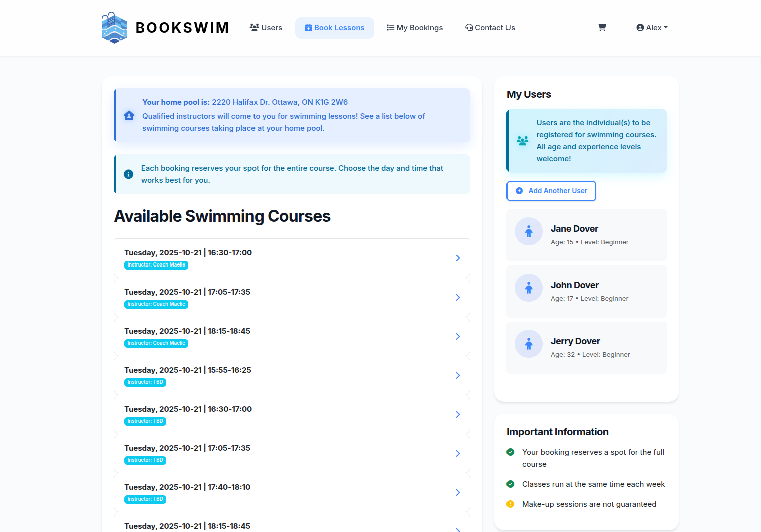Click the booking info circle icon
This screenshot has width=761, height=532.
pos(129,174)
